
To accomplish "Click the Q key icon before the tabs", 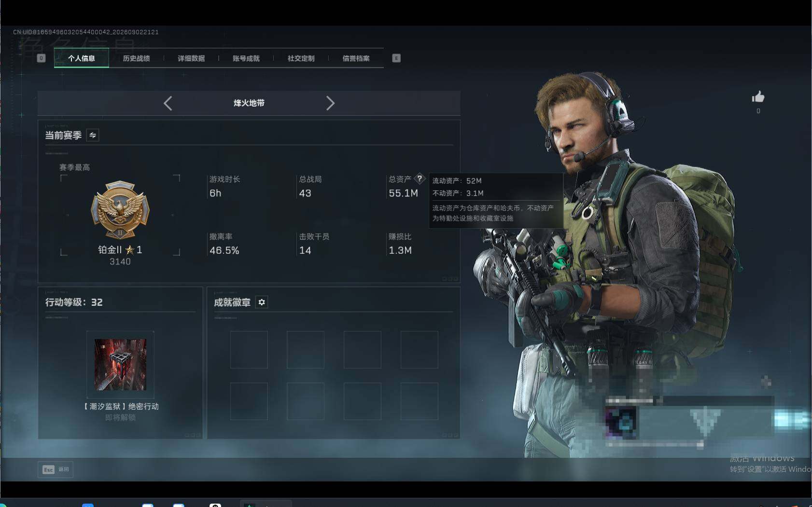I will point(42,58).
